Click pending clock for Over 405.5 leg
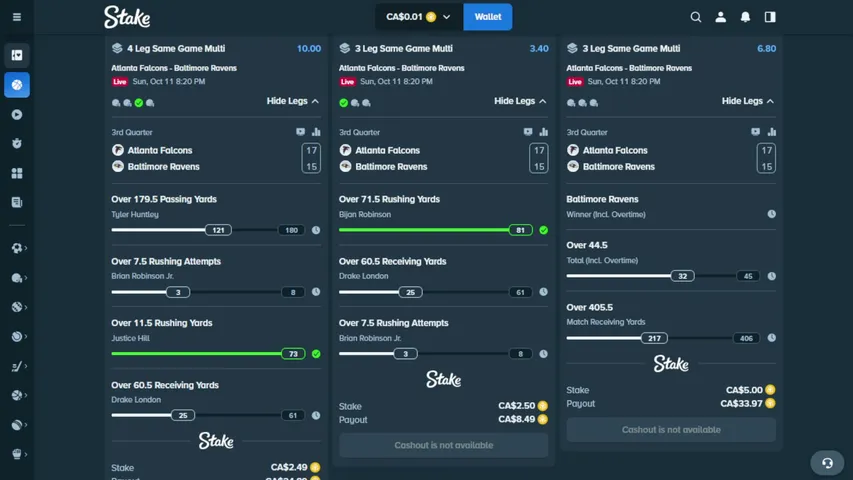 point(771,338)
